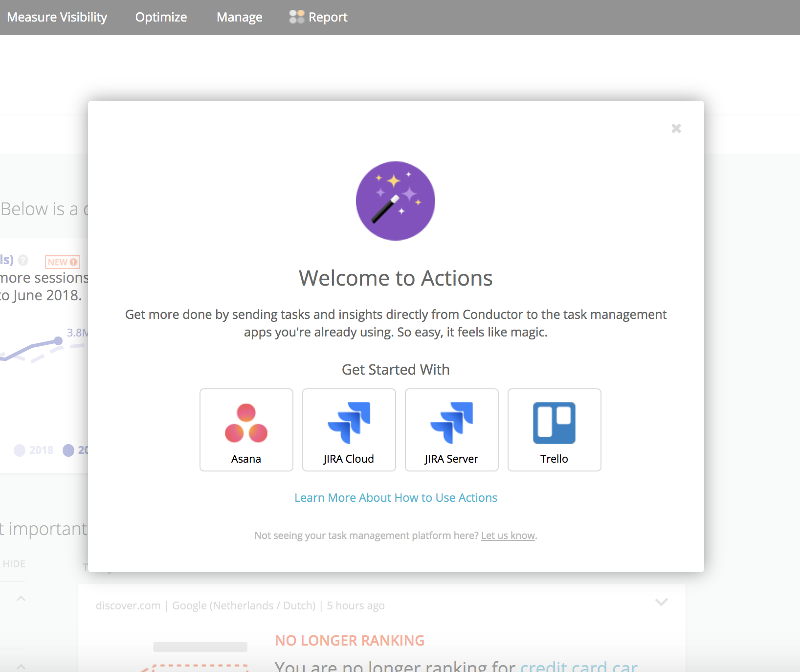Viewport: 800px width, 672px height.
Task: Toggle the 2018 legend swatch
Action: pos(20,450)
